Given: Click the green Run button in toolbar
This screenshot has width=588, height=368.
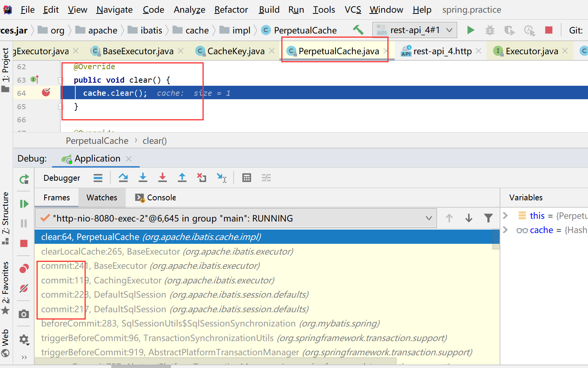Looking at the screenshot, I should [x=470, y=30].
